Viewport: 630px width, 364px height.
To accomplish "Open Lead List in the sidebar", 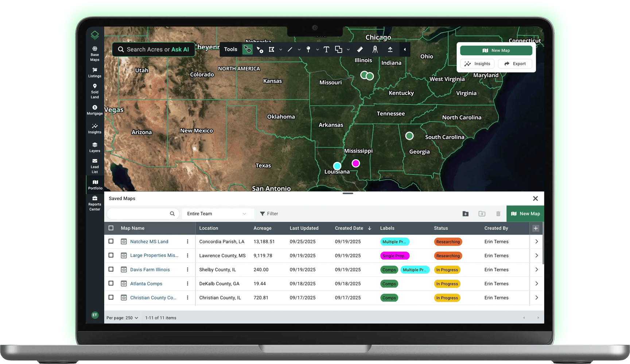I will click(x=95, y=166).
